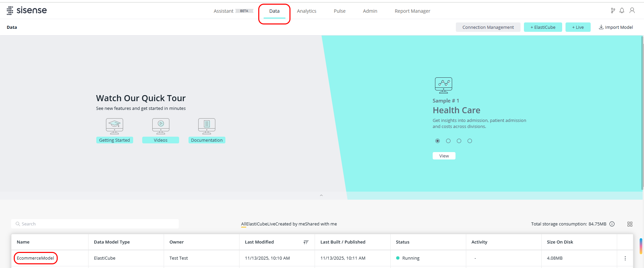This screenshot has width=644, height=268.
Task: Collapse the quick tour banner chevron
Action: point(321,196)
